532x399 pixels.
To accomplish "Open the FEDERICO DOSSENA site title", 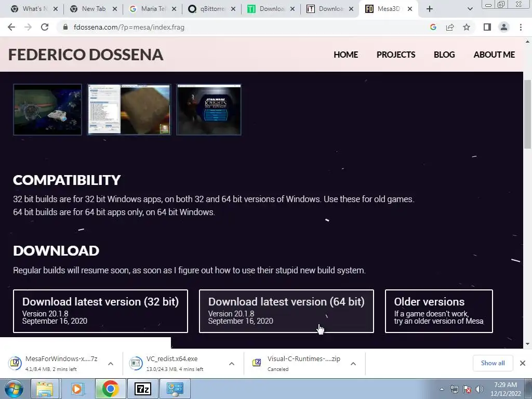I will tap(86, 55).
